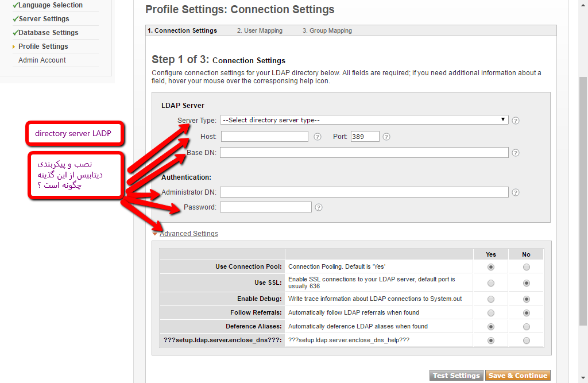Open the Group Mapping tab
Image resolution: width=588 pixels, height=383 pixels.
coord(327,31)
